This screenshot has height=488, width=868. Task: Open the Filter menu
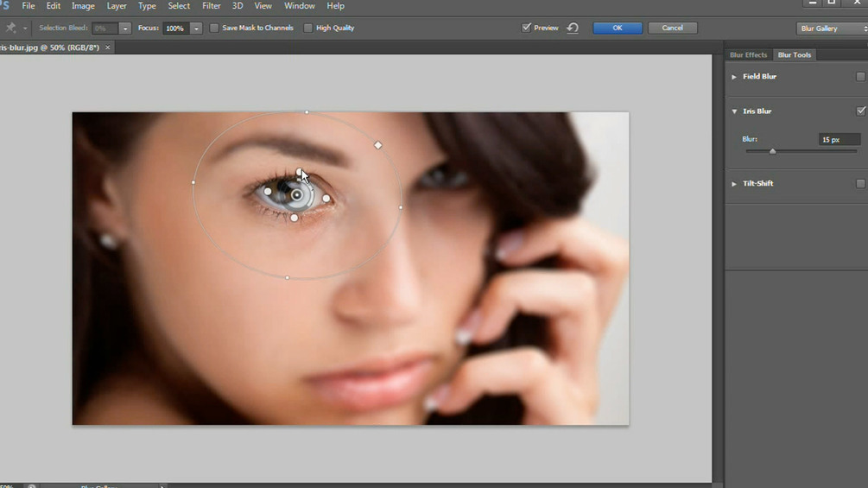[x=211, y=6]
